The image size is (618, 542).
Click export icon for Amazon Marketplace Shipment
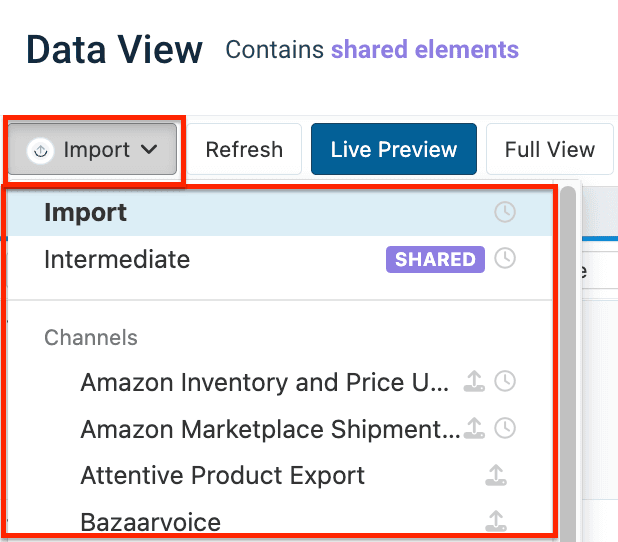click(x=475, y=429)
